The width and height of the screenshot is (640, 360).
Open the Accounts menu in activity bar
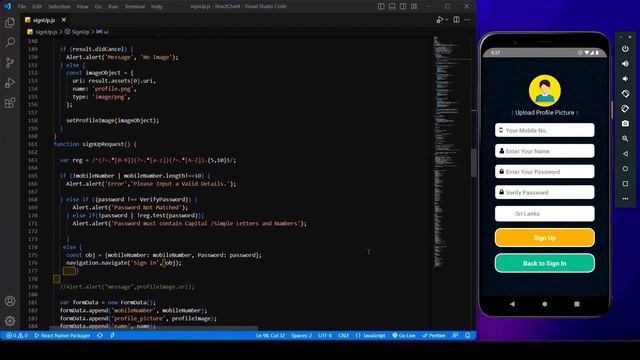(x=10, y=301)
